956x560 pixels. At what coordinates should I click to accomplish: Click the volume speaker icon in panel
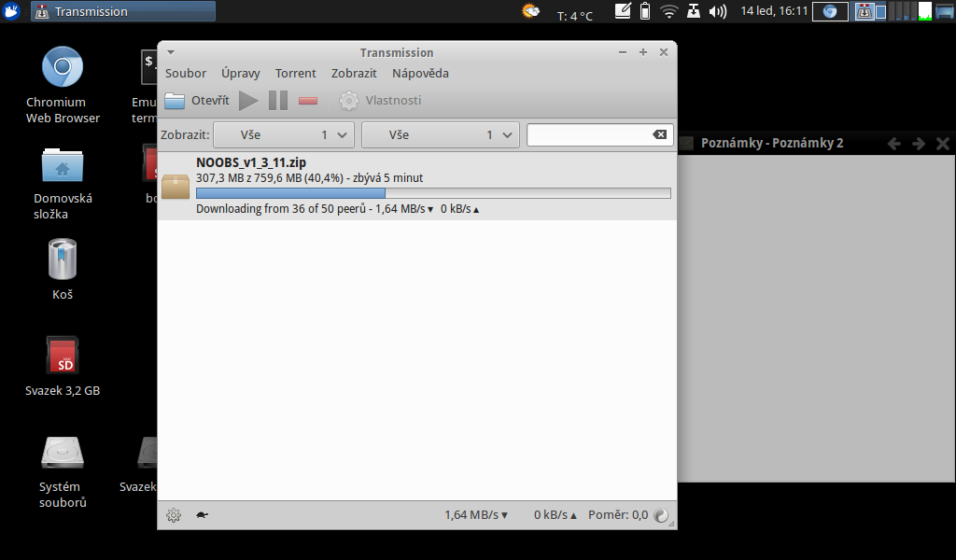(x=717, y=12)
